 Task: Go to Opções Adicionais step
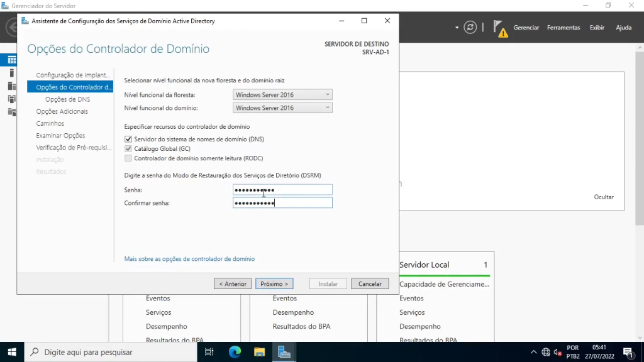tap(62, 111)
